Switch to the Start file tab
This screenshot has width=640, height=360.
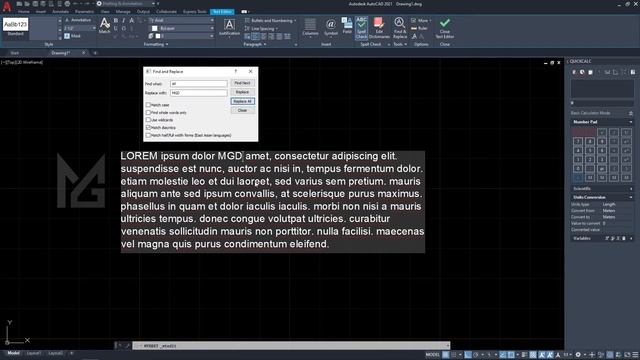(15, 53)
